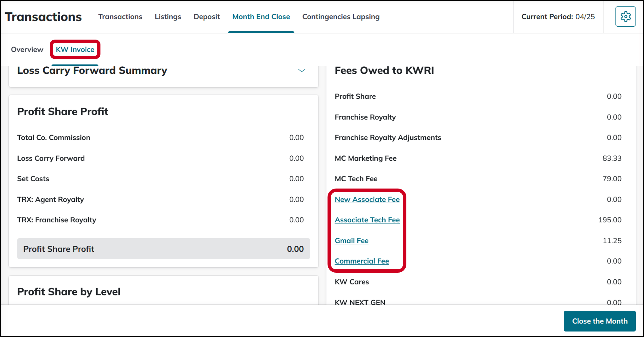Viewport: 644px width, 337px height.
Task: Open the New Associate Fee link
Action: 367,199
